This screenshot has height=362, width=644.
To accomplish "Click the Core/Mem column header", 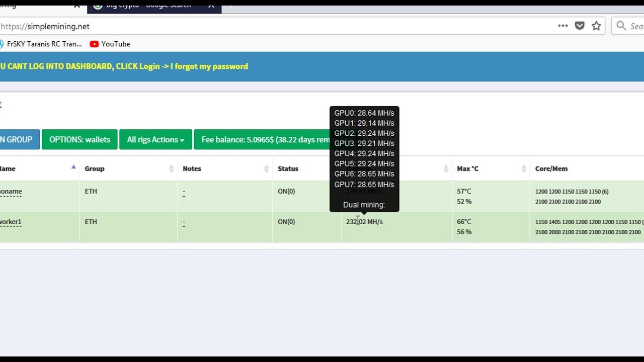I will (551, 169).
